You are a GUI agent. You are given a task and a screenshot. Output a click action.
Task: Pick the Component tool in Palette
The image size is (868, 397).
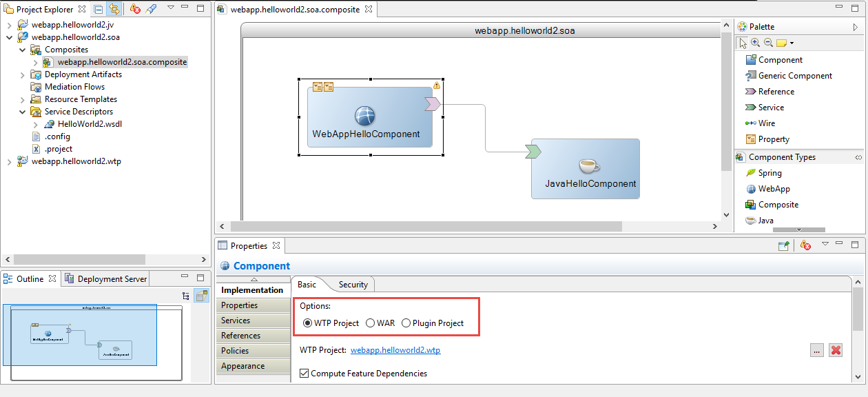coord(774,60)
